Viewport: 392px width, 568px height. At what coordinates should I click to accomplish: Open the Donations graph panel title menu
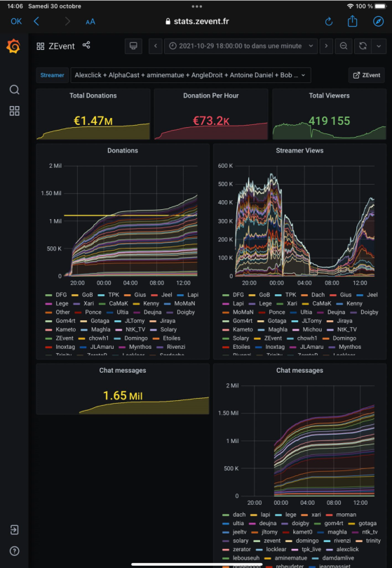tap(123, 150)
